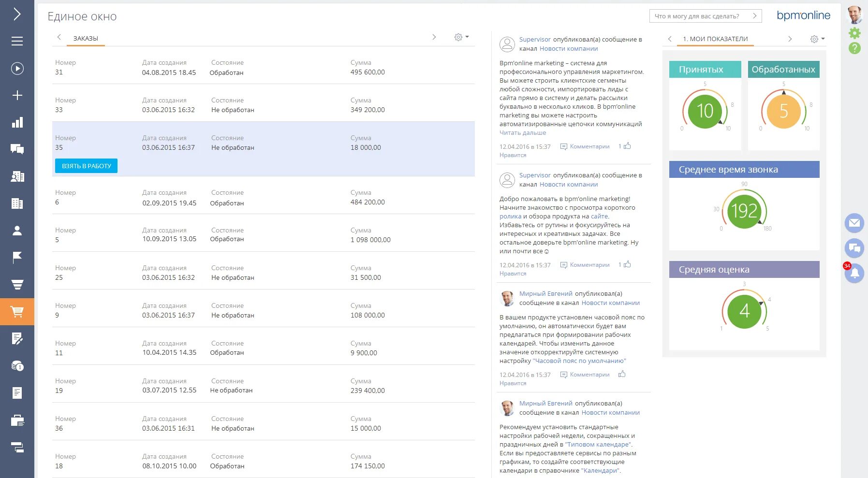This screenshot has width=868, height=478.
Task: Click the command line search field
Action: pos(701,16)
